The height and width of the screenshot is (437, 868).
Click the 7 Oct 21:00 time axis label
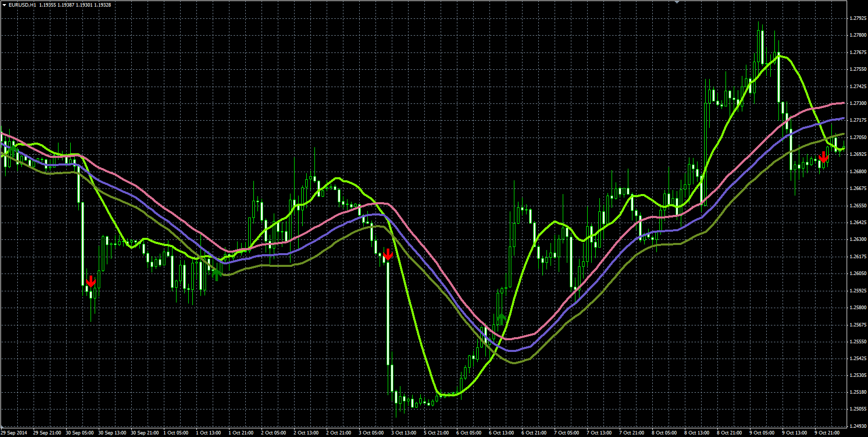pos(632,433)
